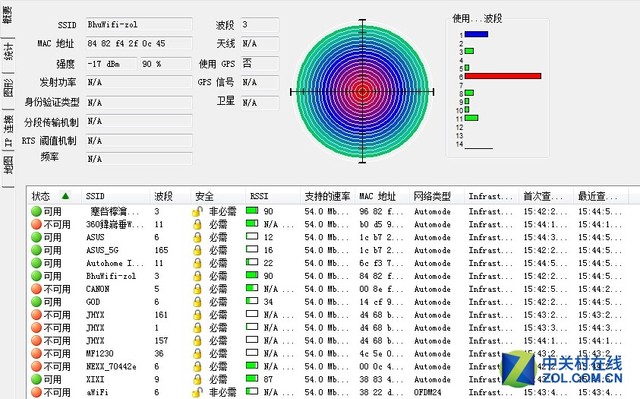Click green status icon for ASUS network
The width and height of the screenshot is (640, 399).
point(36,237)
